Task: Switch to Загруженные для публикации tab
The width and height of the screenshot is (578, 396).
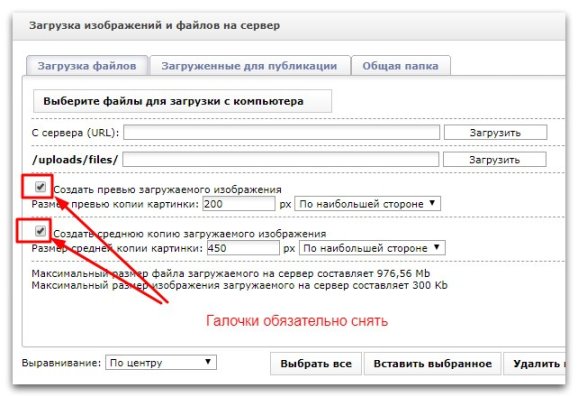Action: tap(250, 66)
